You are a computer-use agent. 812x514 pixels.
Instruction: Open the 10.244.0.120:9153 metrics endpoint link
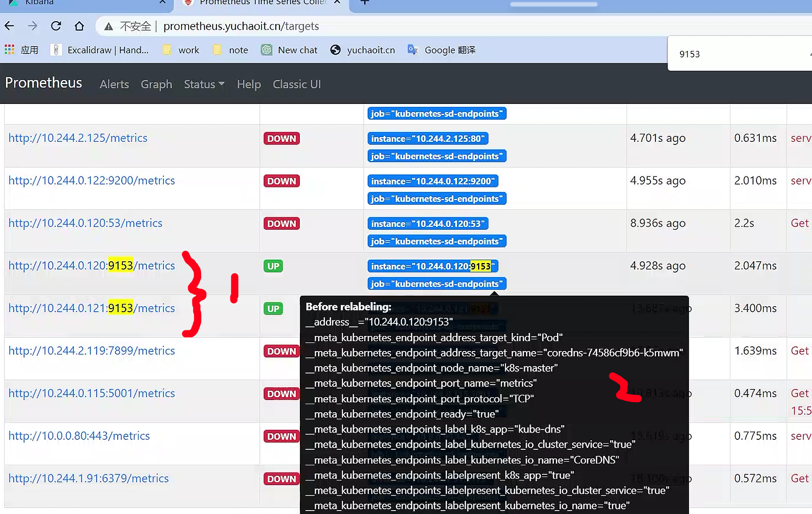[x=91, y=266]
